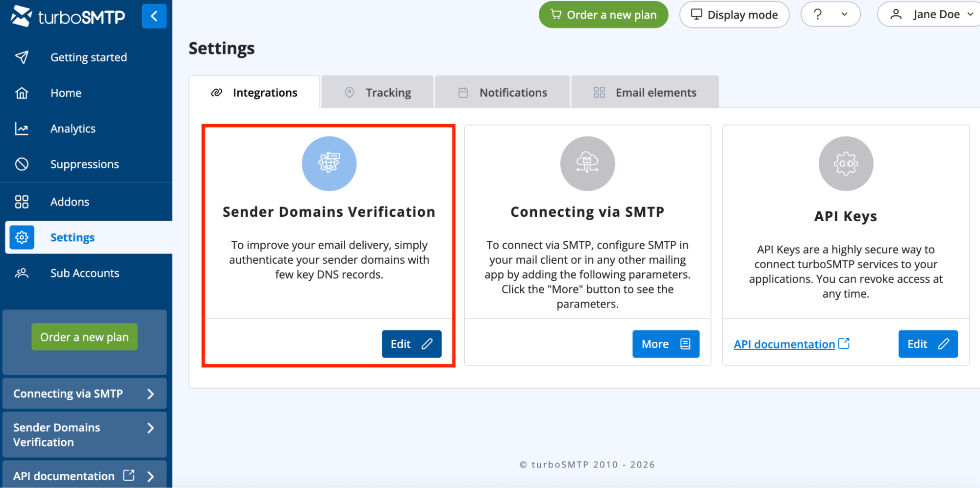Select Settings in the sidebar
This screenshot has width=980, height=488.
(x=88, y=237)
